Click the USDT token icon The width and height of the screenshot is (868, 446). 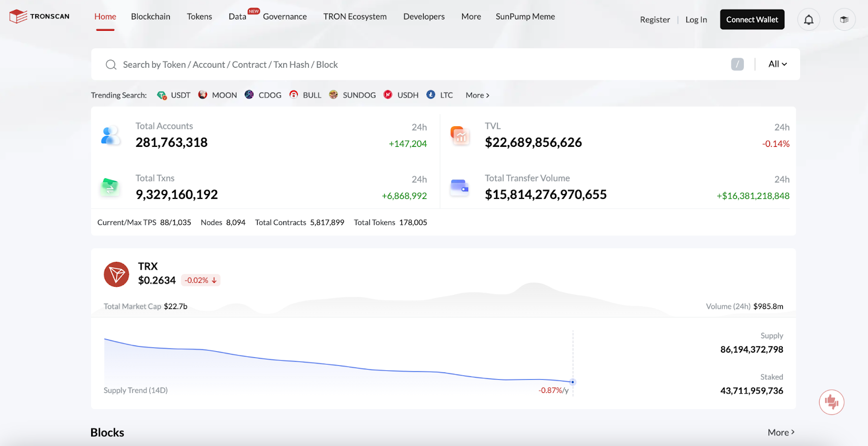click(162, 95)
